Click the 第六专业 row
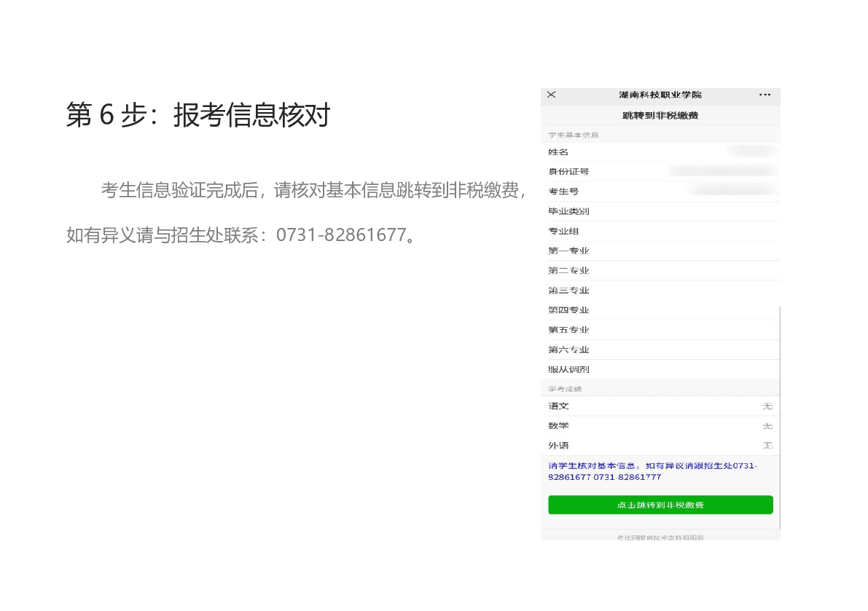The width and height of the screenshot is (868, 611). click(660, 350)
